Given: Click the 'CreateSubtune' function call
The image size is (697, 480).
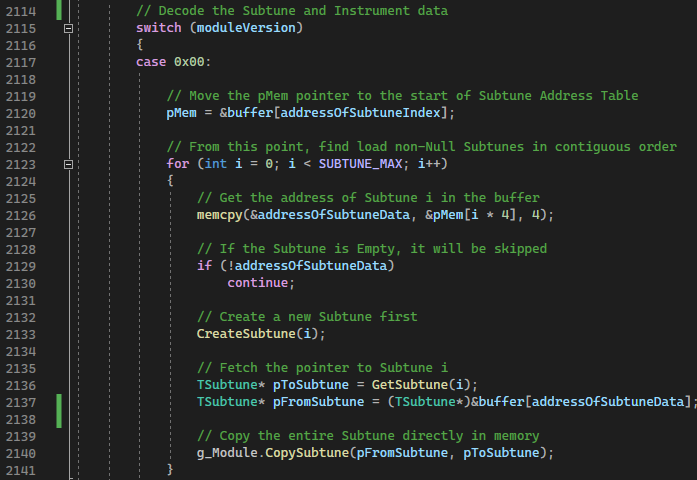Looking at the screenshot, I should [x=246, y=334].
